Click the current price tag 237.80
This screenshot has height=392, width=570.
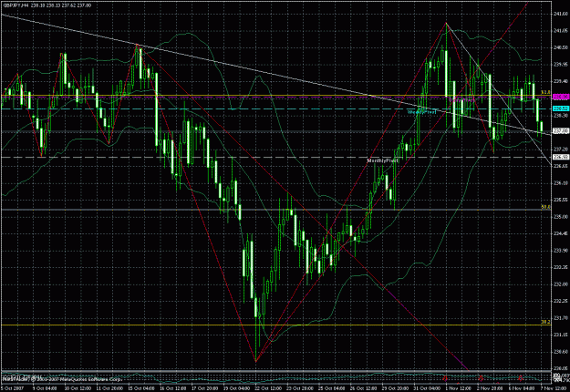click(561, 130)
